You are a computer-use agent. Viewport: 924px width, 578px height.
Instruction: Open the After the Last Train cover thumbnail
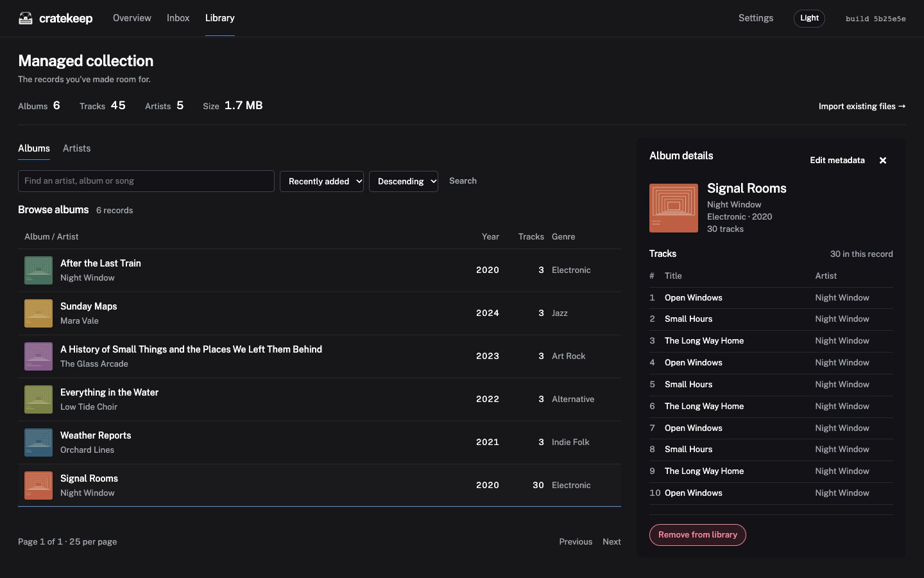click(x=38, y=270)
